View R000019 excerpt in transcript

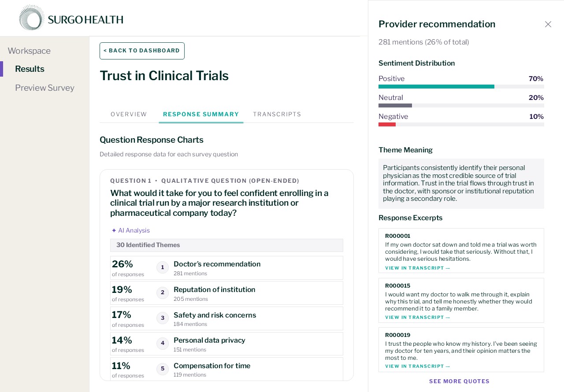pos(418,366)
